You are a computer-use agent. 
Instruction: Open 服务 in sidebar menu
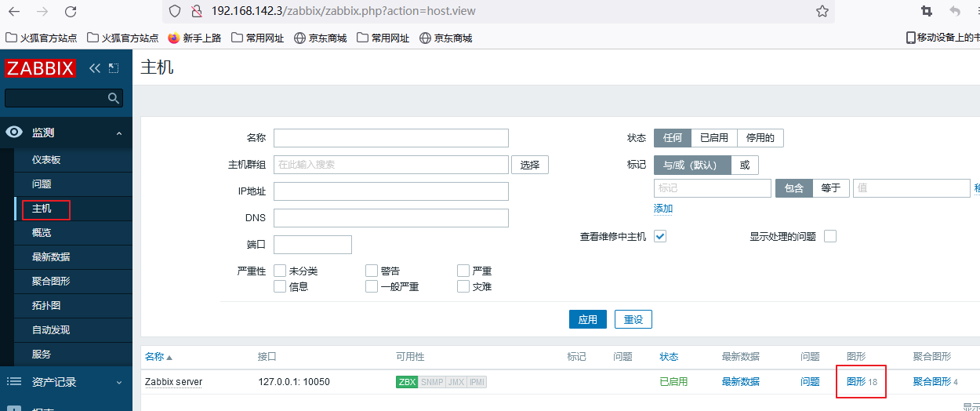42,355
